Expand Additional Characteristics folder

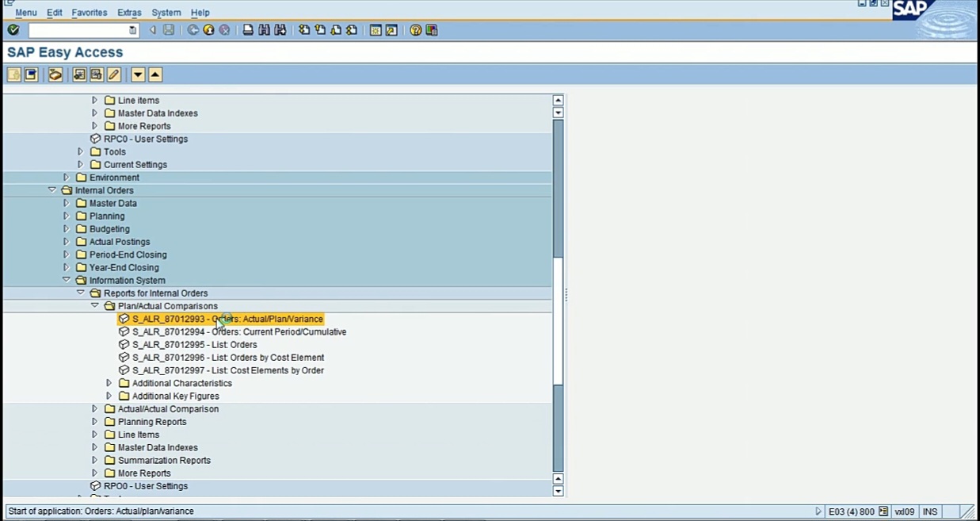pyautogui.click(x=109, y=383)
